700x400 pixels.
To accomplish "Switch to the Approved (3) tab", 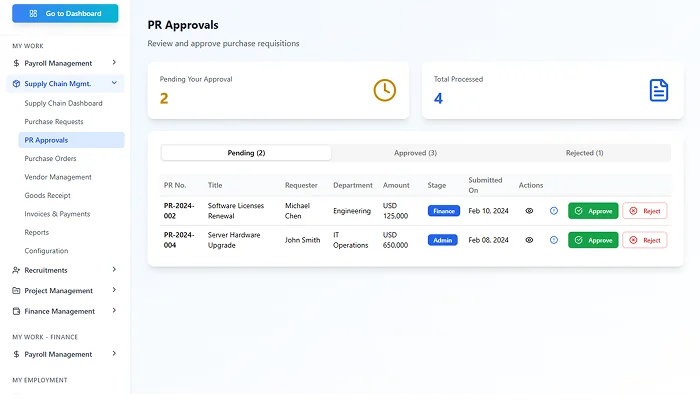I will tap(415, 153).
